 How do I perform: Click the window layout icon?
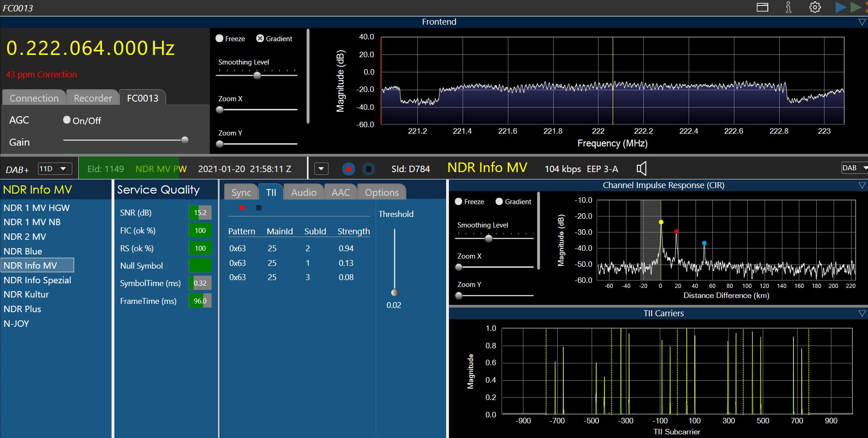click(762, 7)
